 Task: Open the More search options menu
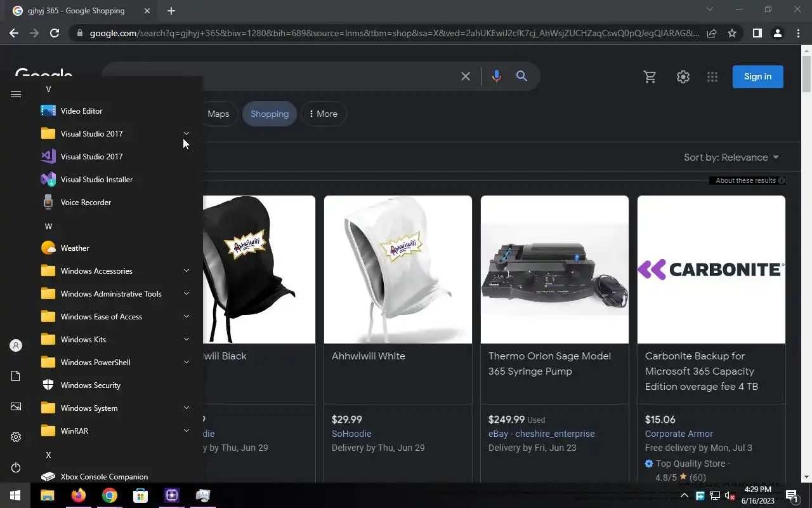(324, 114)
